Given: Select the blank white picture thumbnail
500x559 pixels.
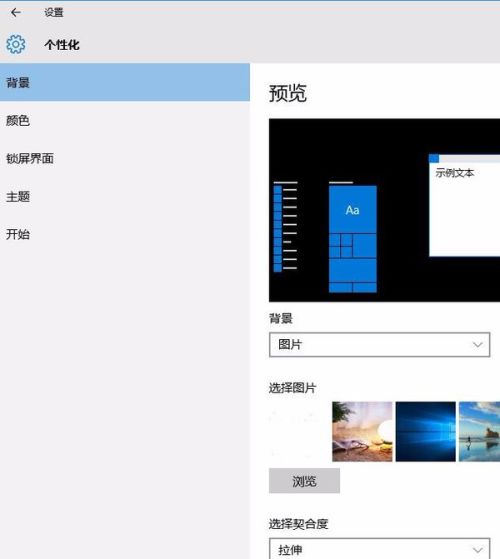Looking at the screenshot, I should point(299,432).
